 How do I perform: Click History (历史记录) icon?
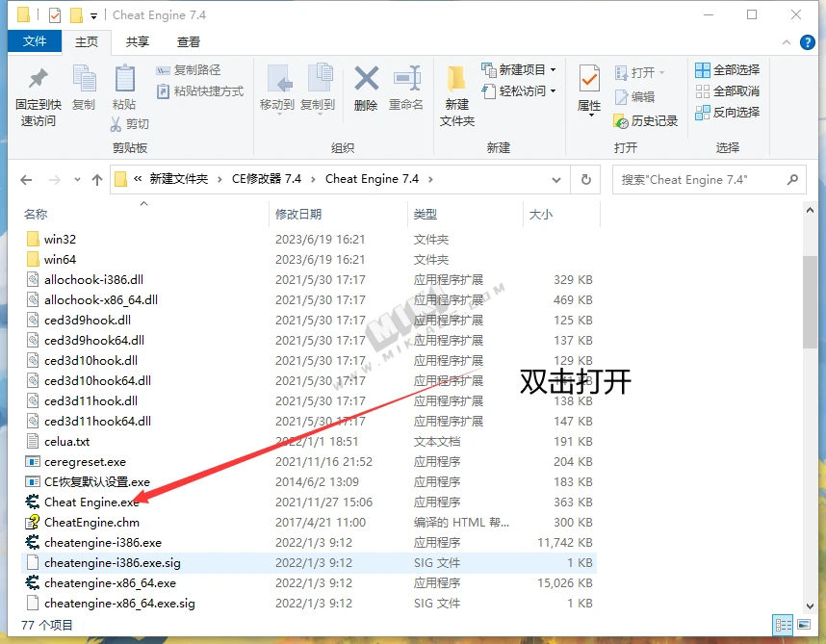point(621,121)
